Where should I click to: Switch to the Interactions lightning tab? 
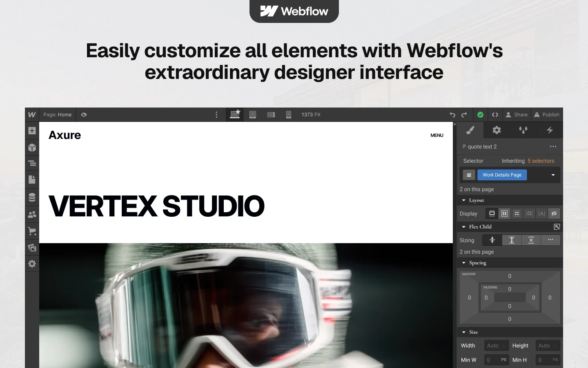tap(550, 130)
